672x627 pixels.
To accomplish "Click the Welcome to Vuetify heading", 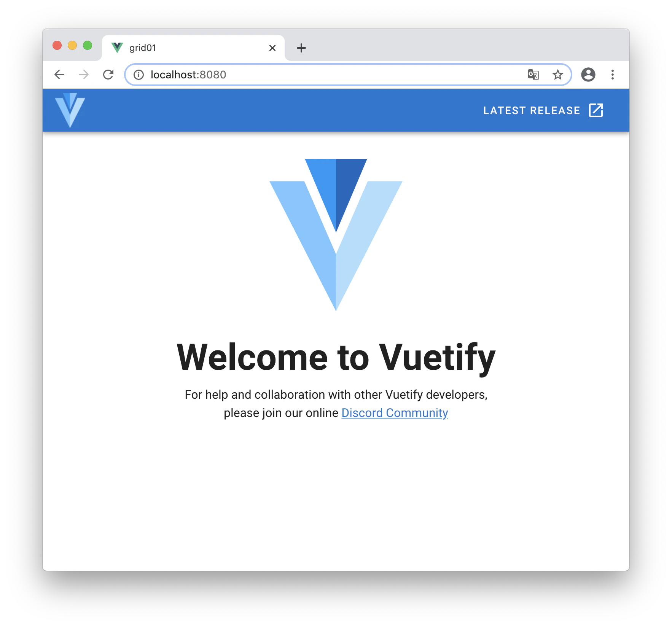I will 336,357.
